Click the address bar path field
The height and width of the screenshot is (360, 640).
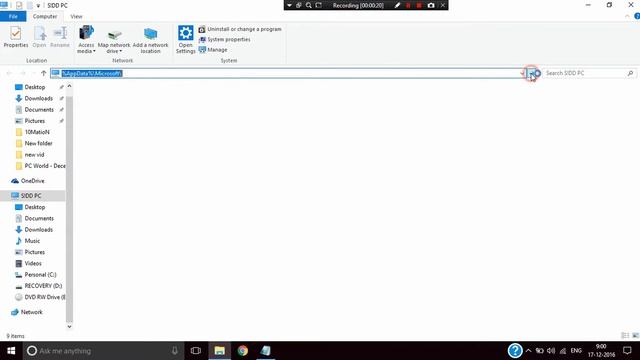click(286, 73)
